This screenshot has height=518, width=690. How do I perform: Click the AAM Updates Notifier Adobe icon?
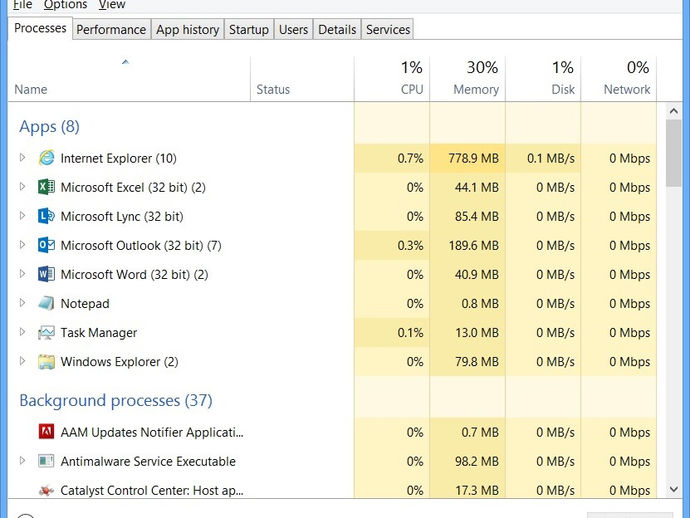[x=46, y=432]
